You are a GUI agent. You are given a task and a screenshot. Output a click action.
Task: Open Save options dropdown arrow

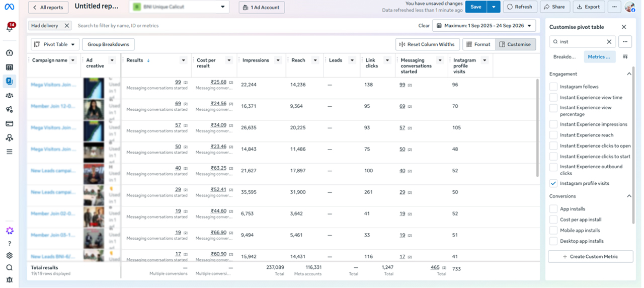click(494, 7)
